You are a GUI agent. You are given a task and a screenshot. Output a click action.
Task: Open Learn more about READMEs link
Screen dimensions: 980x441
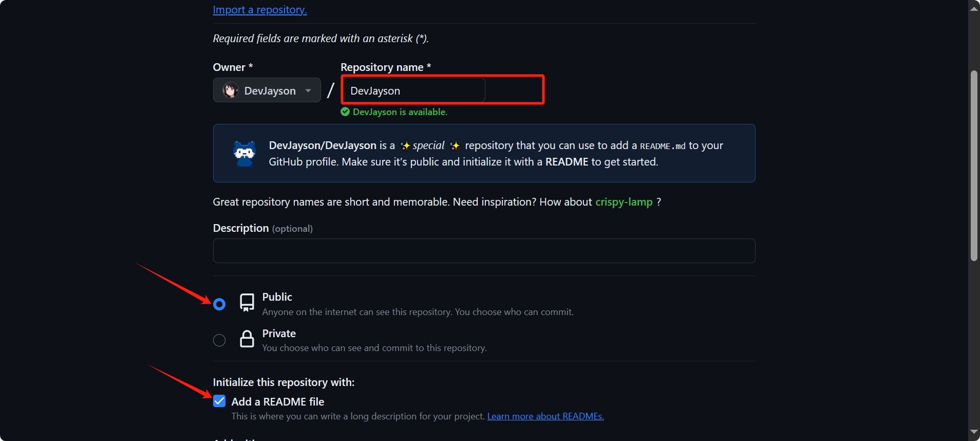(x=545, y=416)
